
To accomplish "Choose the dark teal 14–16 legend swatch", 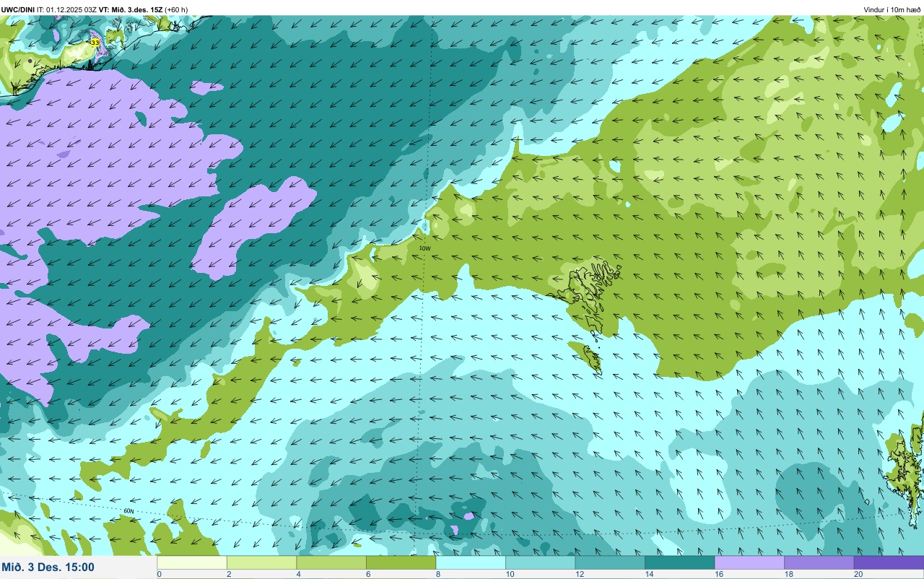I will (679, 562).
